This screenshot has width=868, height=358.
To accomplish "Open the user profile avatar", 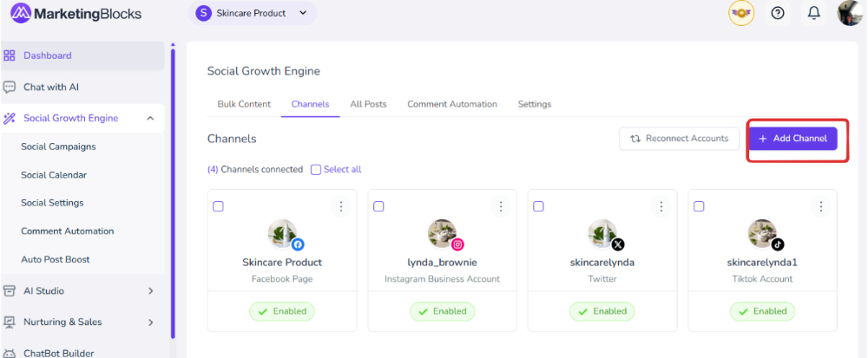I will 849,13.
